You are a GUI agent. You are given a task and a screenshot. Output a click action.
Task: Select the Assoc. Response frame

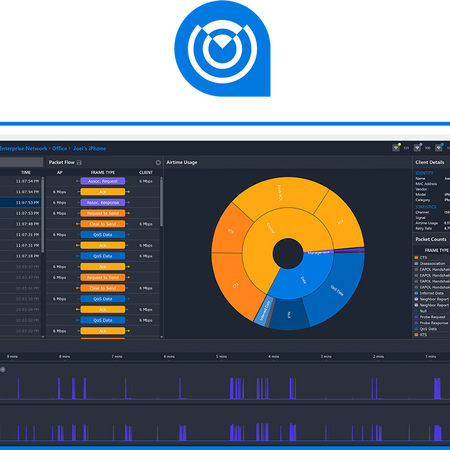coord(103,202)
